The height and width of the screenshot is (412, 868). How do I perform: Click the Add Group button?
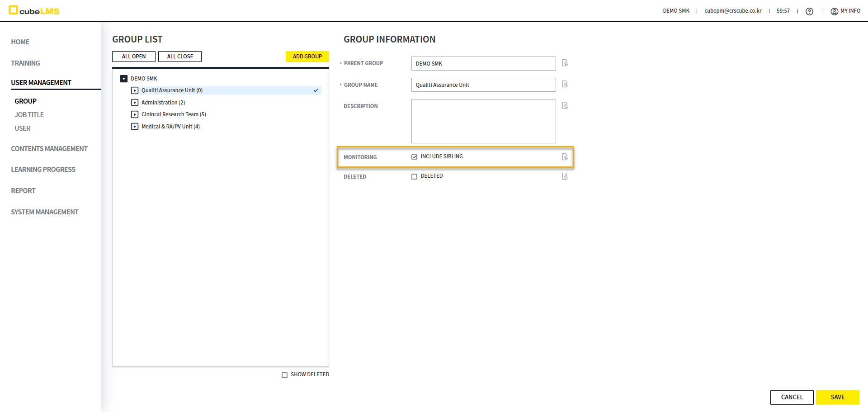point(307,57)
